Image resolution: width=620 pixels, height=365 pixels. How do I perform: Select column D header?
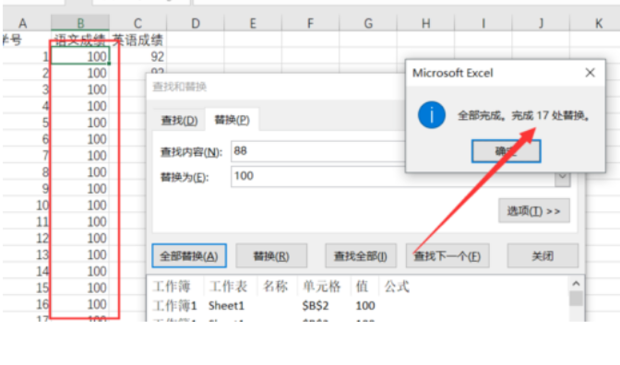pos(195,23)
